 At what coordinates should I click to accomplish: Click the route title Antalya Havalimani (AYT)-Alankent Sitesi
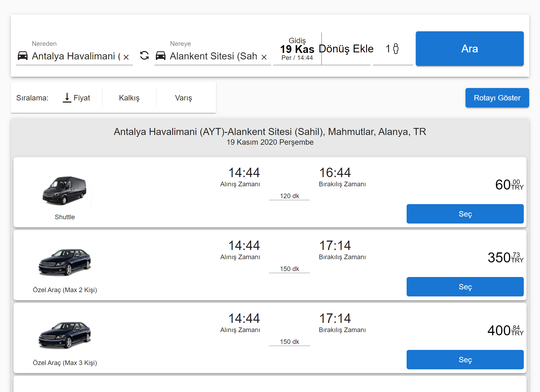(270, 132)
